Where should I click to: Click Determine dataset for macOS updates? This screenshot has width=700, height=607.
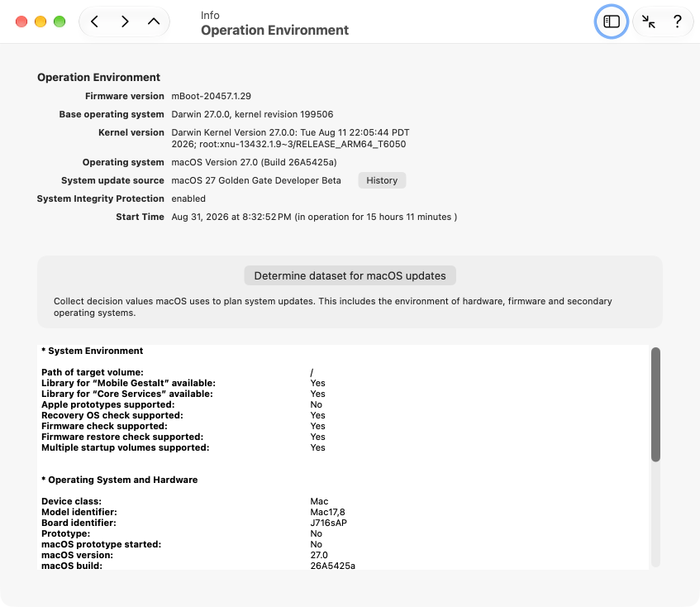[x=350, y=275]
